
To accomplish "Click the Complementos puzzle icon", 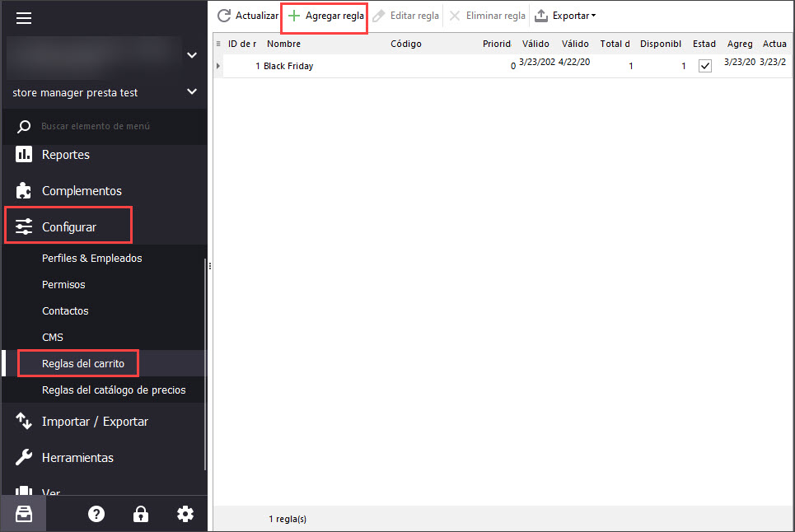I will pos(24,190).
